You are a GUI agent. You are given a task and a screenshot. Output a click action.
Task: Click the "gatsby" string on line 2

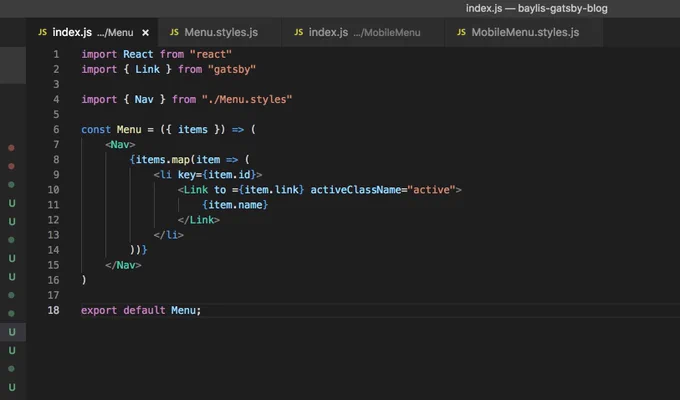[232, 69]
